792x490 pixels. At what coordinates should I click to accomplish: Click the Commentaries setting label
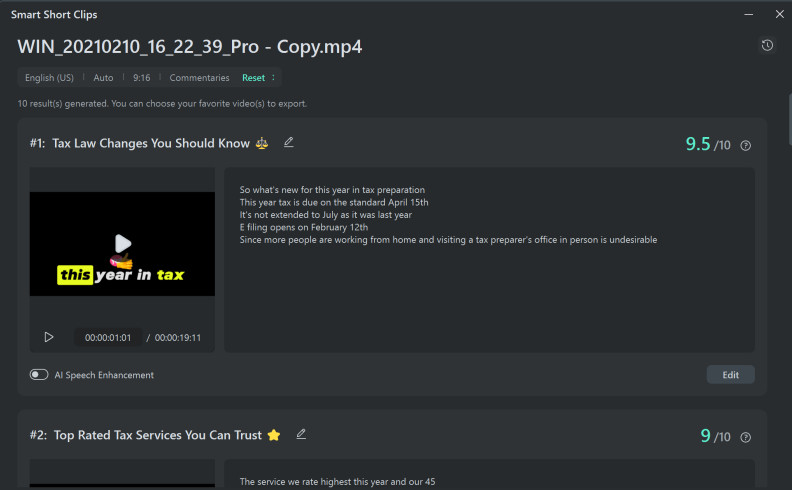199,78
